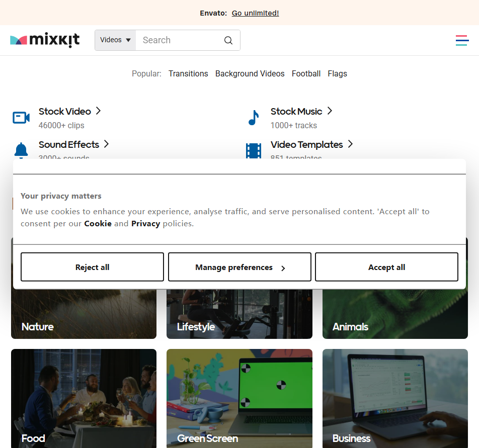Click the Stock Video camera icon
The width and height of the screenshot is (479, 448).
tap(21, 118)
